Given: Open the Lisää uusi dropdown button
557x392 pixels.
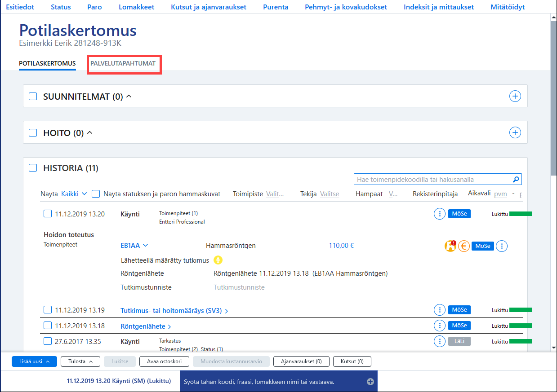Looking at the screenshot, I should click(x=34, y=361).
